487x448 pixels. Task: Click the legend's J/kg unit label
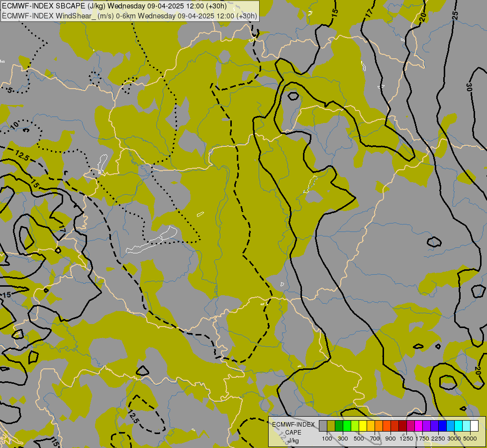293,441
